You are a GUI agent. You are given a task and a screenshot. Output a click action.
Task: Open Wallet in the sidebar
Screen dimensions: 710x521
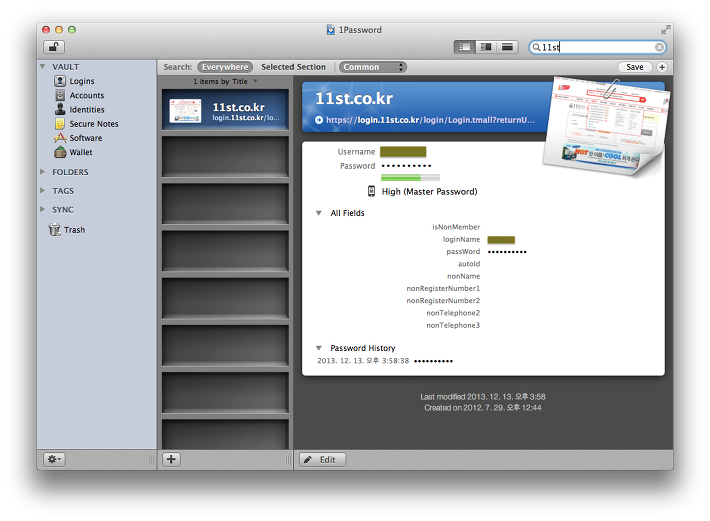[x=81, y=152]
